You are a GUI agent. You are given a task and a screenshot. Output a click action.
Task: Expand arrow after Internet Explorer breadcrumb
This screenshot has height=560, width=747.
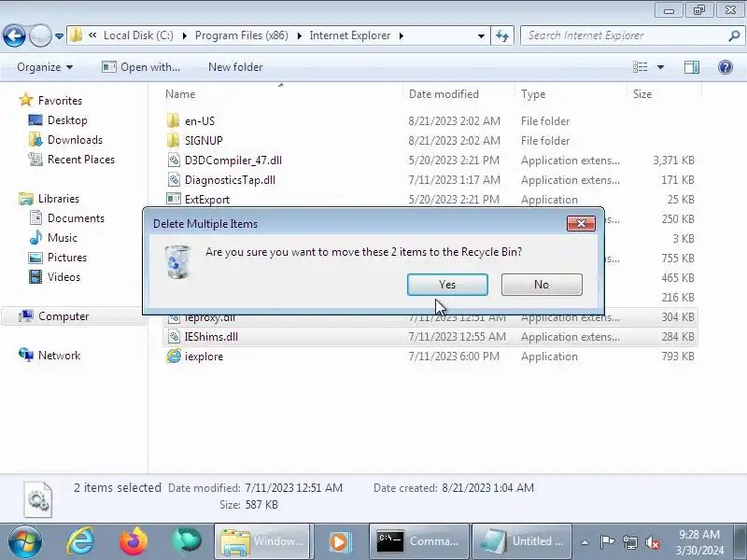(x=402, y=36)
